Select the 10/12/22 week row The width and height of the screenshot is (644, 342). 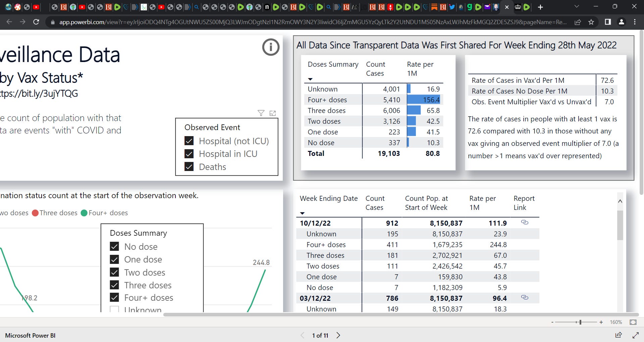pyautogui.click(x=418, y=223)
